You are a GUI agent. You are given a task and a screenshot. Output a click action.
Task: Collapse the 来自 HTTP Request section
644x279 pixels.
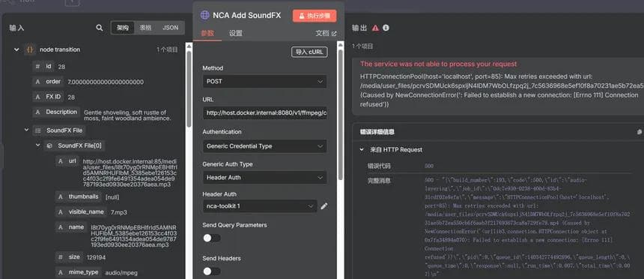point(362,150)
